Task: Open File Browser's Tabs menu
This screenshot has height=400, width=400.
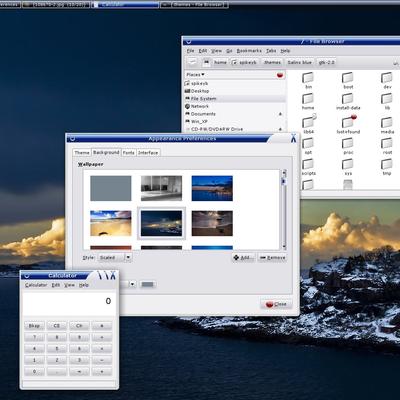Action: pyautogui.click(x=271, y=51)
